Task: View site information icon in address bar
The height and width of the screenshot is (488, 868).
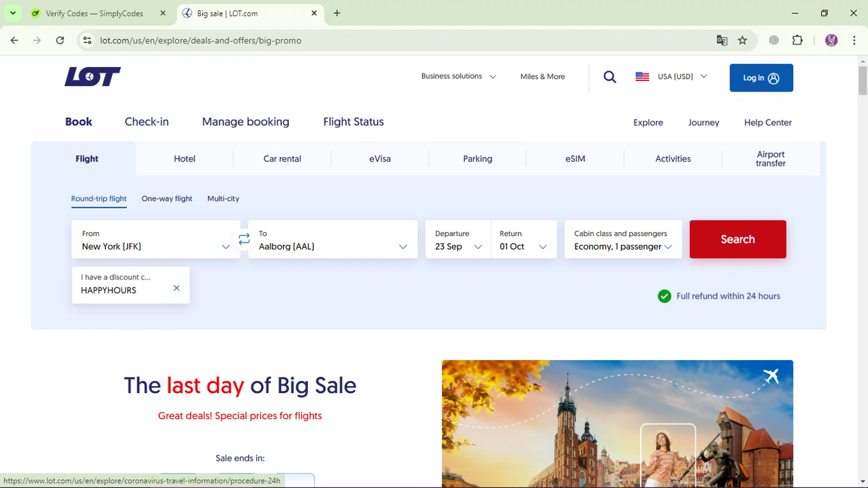Action: coord(87,41)
